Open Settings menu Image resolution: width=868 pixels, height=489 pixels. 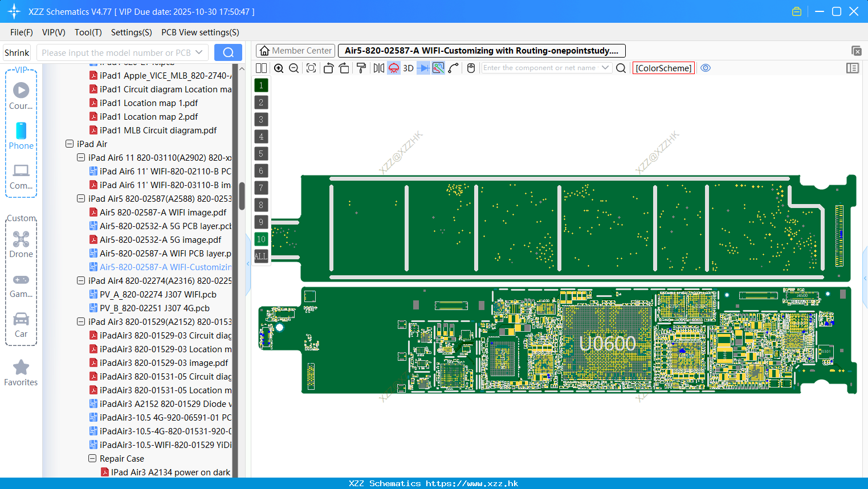132,32
